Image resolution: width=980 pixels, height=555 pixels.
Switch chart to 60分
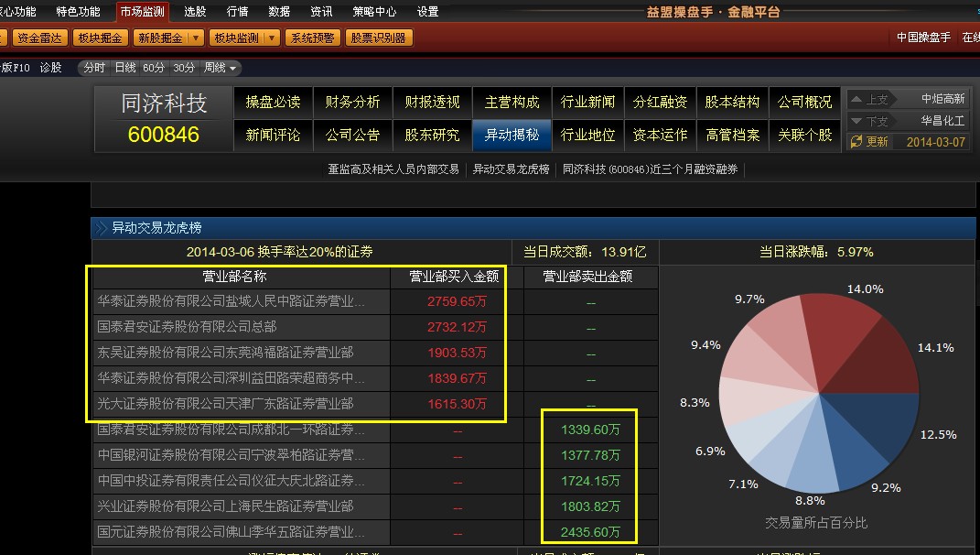tap(154, 68)
